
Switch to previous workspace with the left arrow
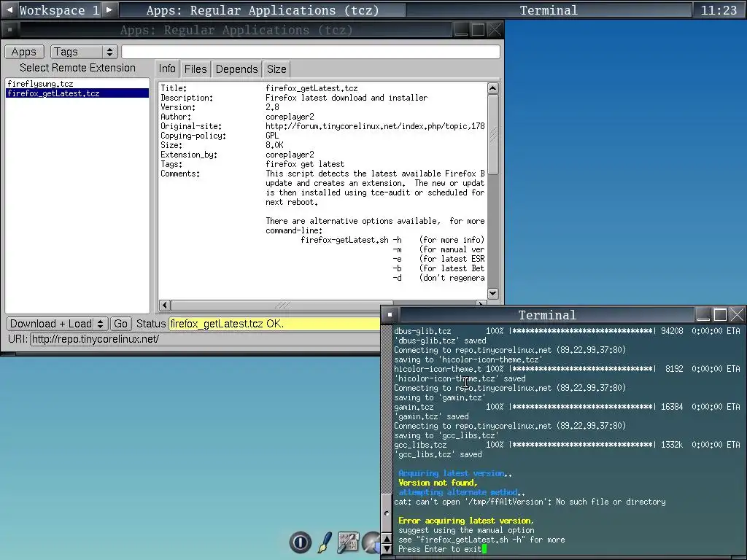pyautogui.click(x=9, y=9)
